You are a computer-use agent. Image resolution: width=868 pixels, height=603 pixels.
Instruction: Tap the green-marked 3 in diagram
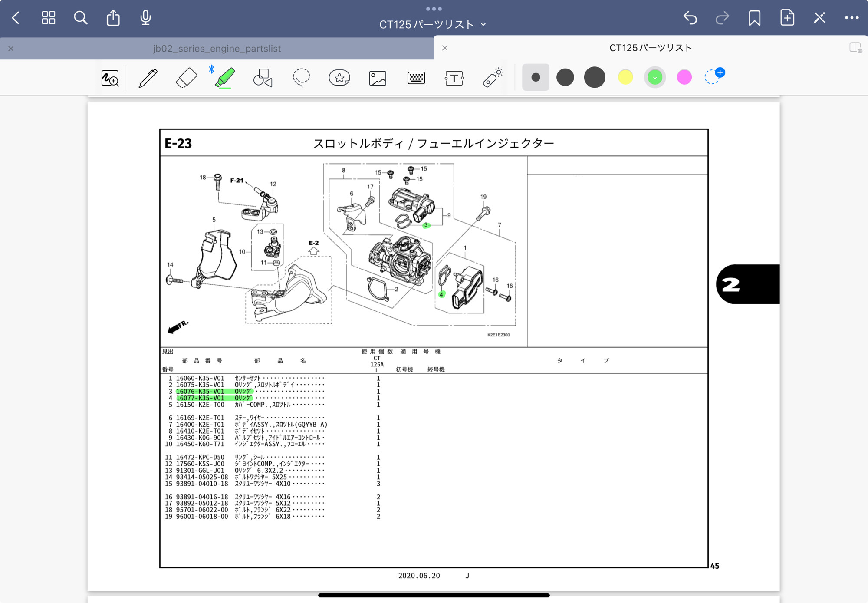426,225
